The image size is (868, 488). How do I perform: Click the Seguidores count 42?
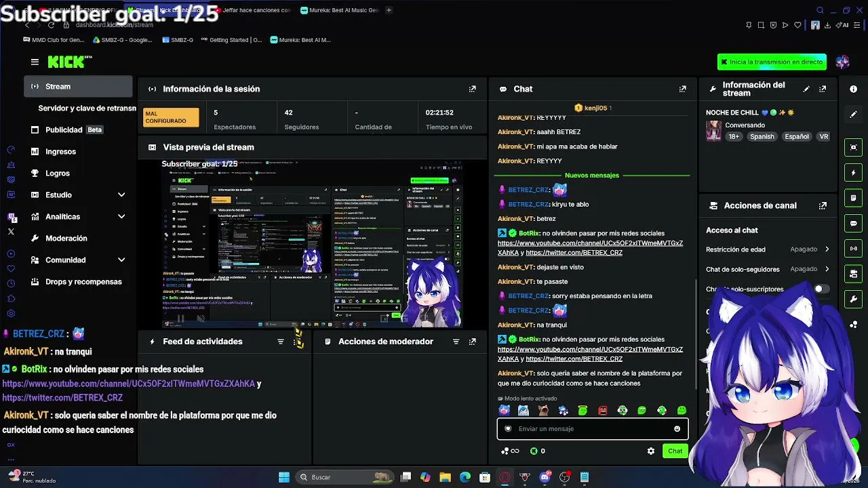pos(289,113)
